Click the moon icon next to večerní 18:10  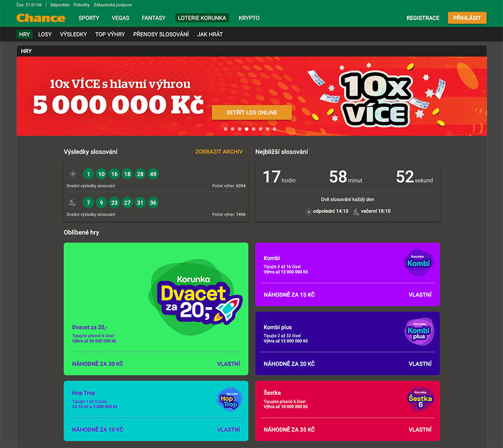coord(356,211)
